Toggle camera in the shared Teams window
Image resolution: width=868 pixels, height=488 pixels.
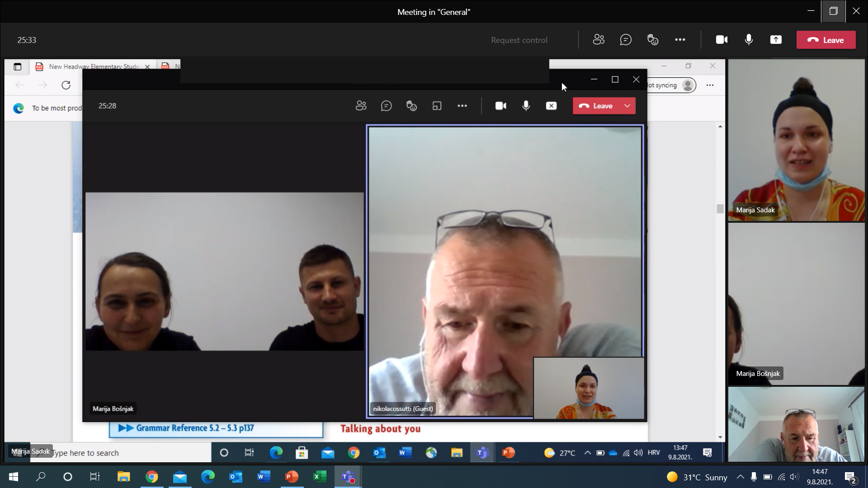[501, 106]
